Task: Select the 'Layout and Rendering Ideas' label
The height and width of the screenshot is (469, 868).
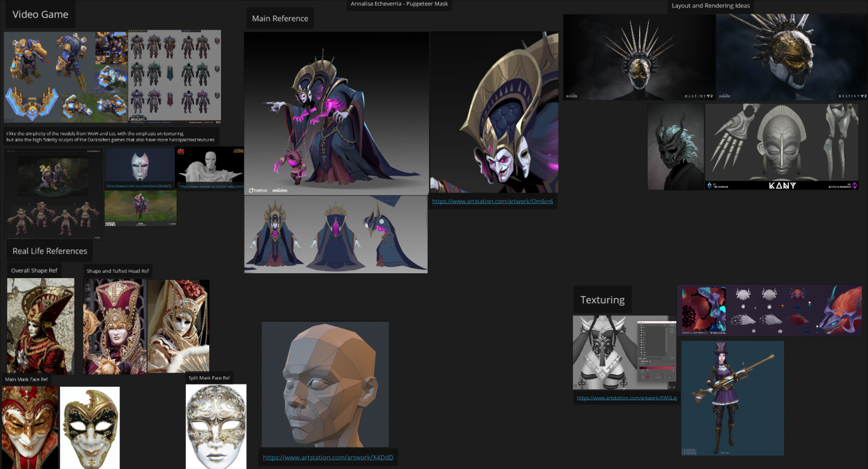Action: click(711, 6)
